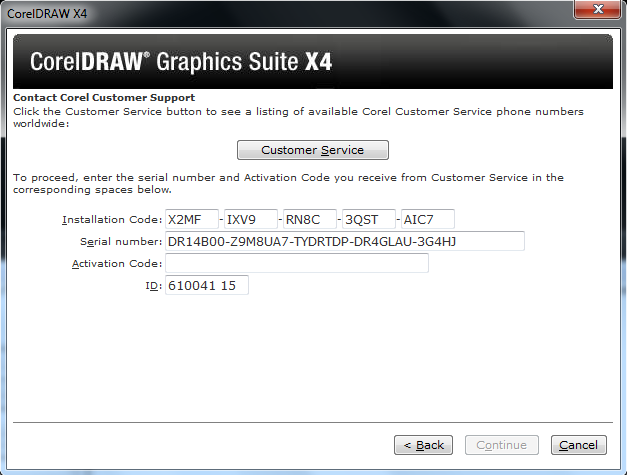Click the Installation Code label
This screenshot has height=475, width=627.
(112, 220)
